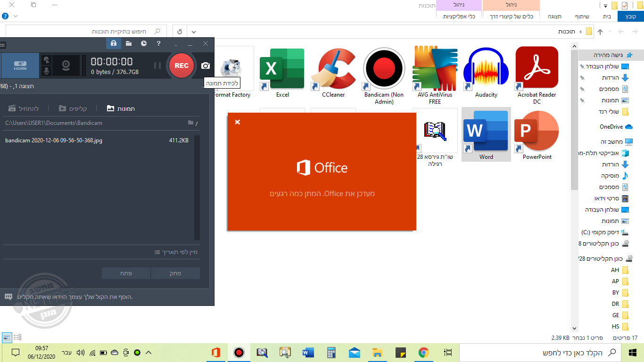Close the Office updating splash screen

pos(238,122)
